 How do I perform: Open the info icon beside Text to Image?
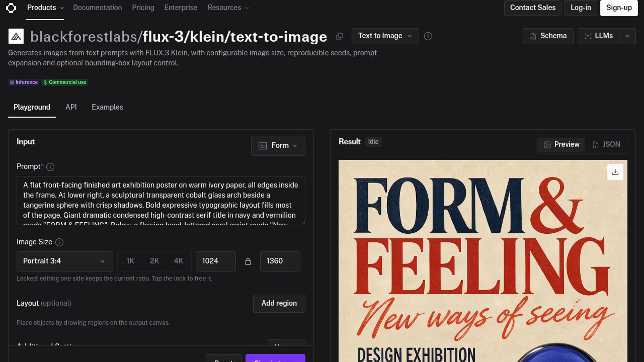coord(428,36)
